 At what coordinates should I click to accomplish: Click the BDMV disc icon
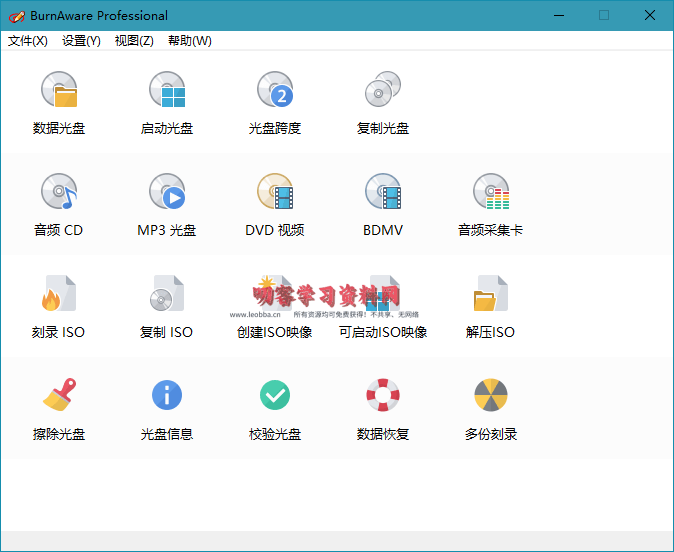[x=383, y=192]
